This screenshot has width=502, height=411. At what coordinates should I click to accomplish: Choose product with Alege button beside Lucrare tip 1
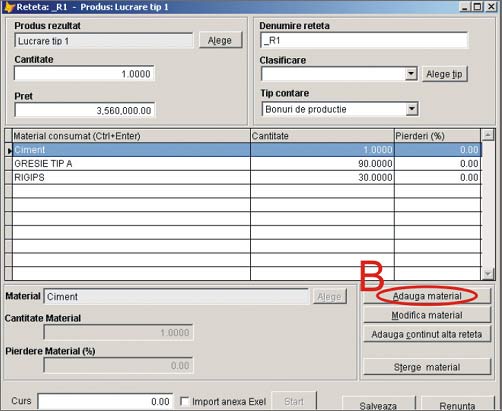point(220,40)
